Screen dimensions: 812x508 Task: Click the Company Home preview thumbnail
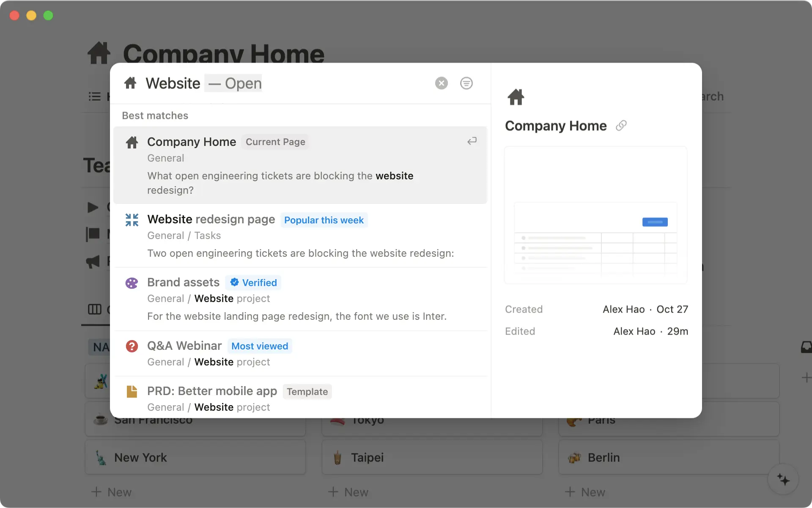point(595,215)
